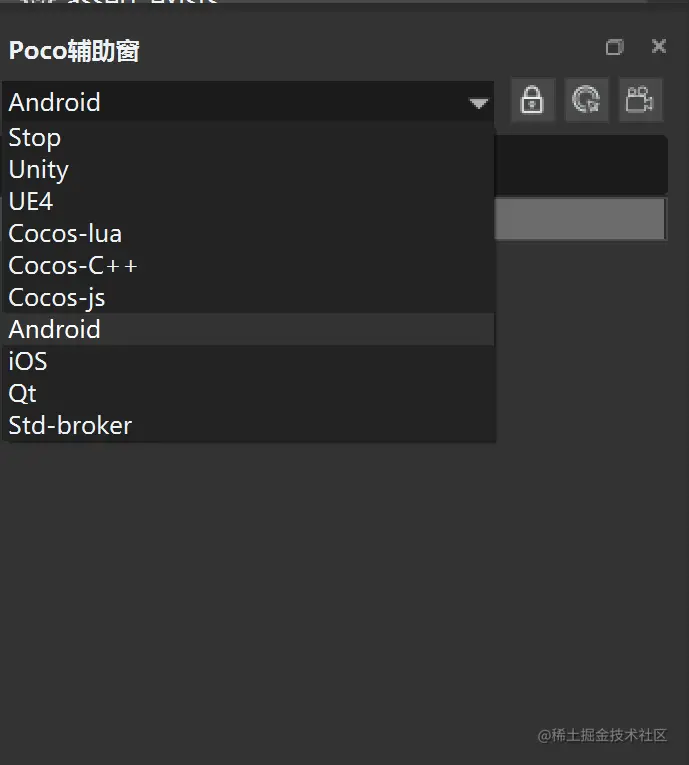Select Cocos-js from the list

[x=57, y=298]
